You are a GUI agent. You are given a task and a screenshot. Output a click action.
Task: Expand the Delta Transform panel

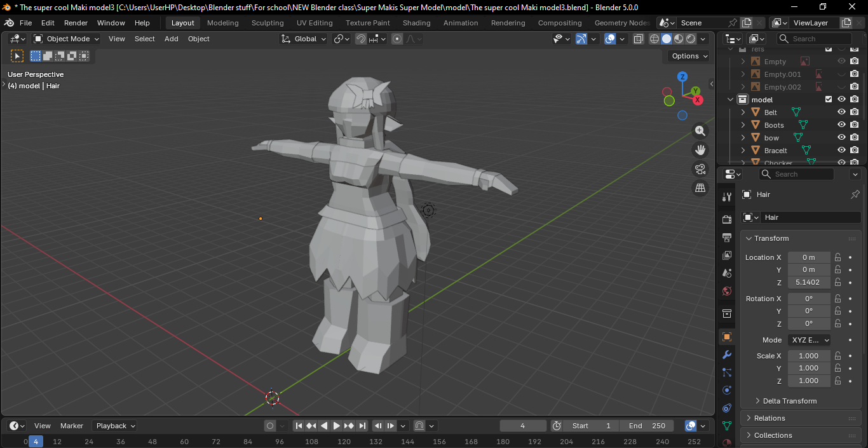[x=789, y=401]
